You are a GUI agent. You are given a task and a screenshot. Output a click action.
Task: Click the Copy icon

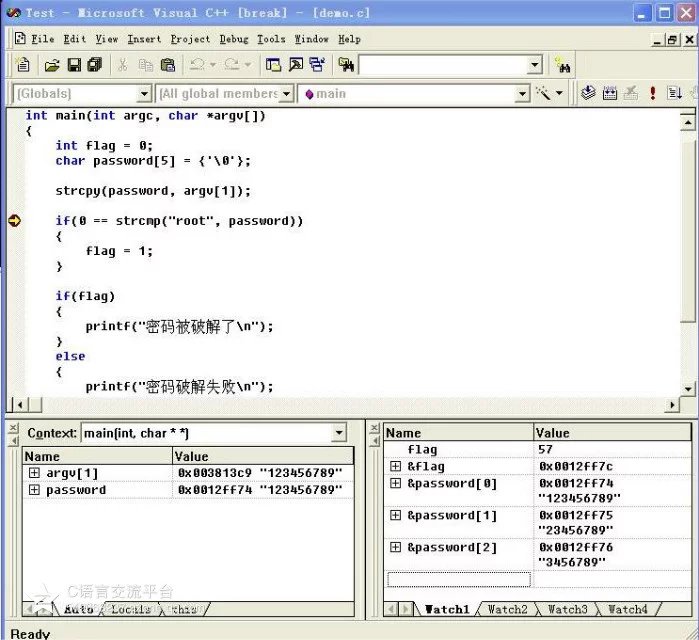click(x=146, y=65)
